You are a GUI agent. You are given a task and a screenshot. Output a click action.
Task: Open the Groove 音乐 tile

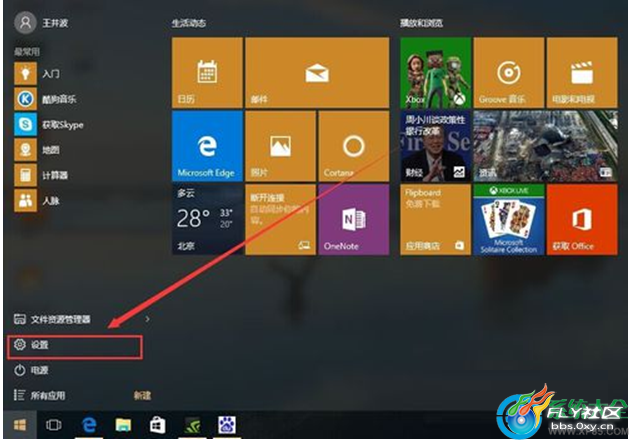509,72
